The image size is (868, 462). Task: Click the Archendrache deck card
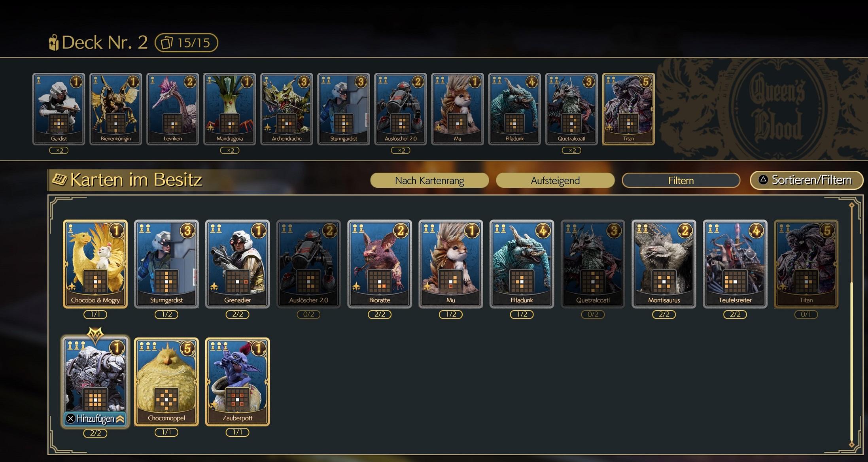pos(287,109)
